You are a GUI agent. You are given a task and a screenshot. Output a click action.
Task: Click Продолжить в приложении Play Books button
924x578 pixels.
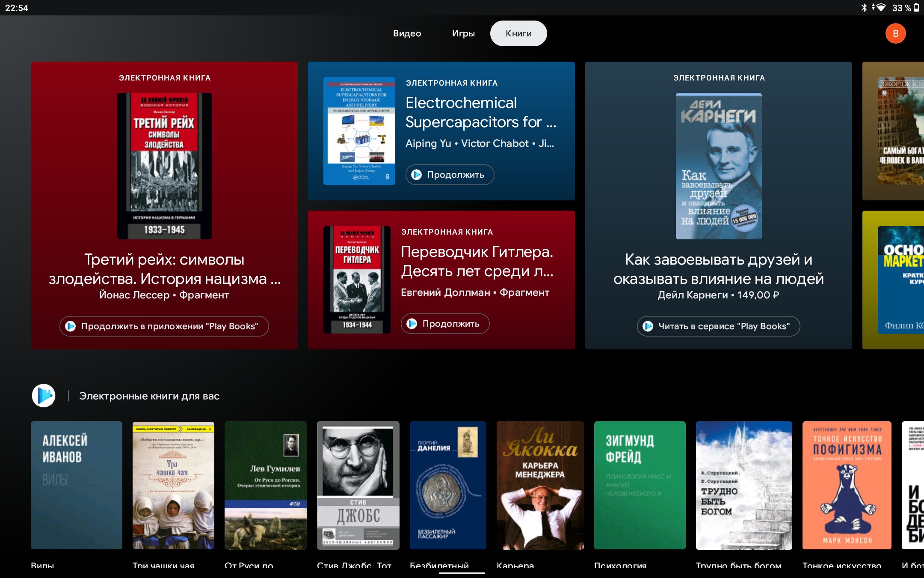point(164,326)
